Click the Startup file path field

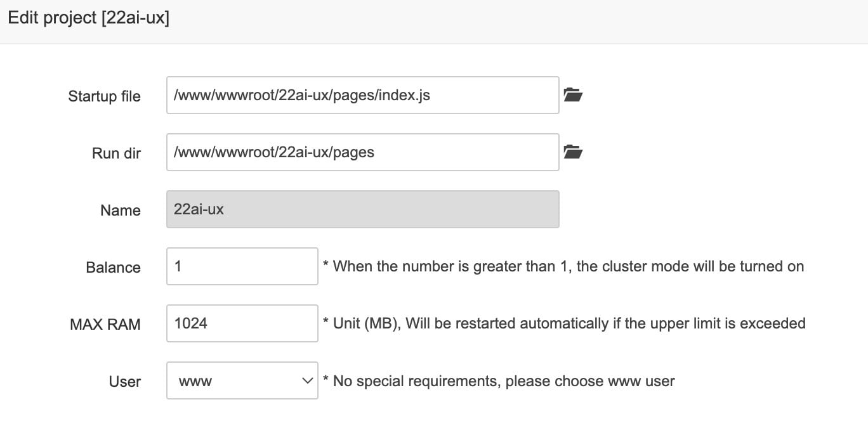(362, 95)
